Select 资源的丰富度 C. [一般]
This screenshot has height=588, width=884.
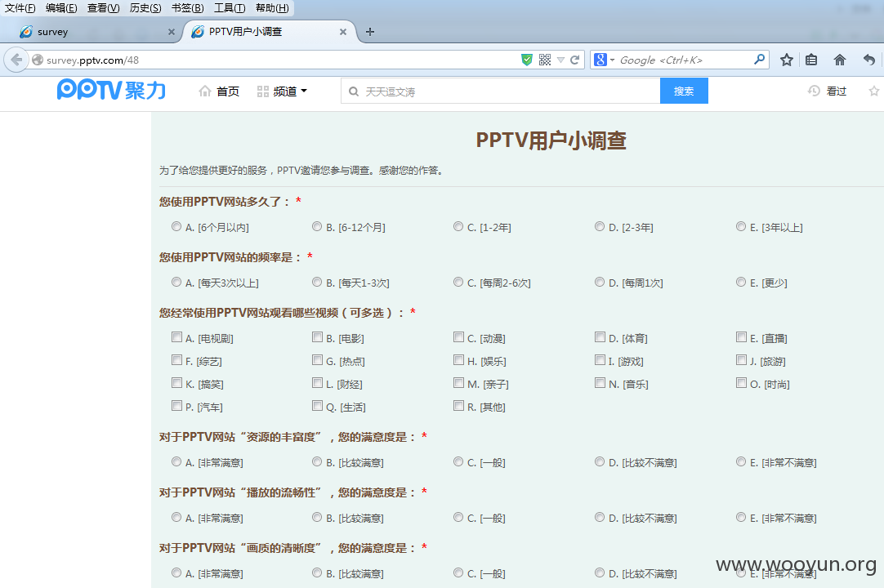(458, 461)
